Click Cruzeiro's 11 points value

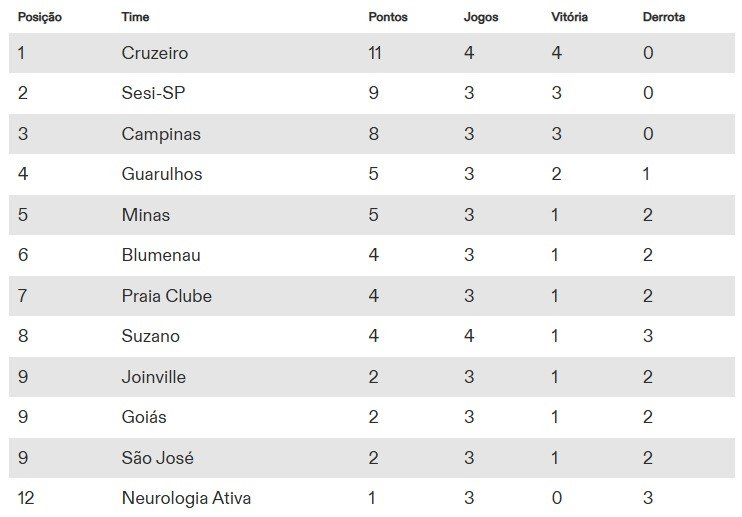tap(375, 53)
